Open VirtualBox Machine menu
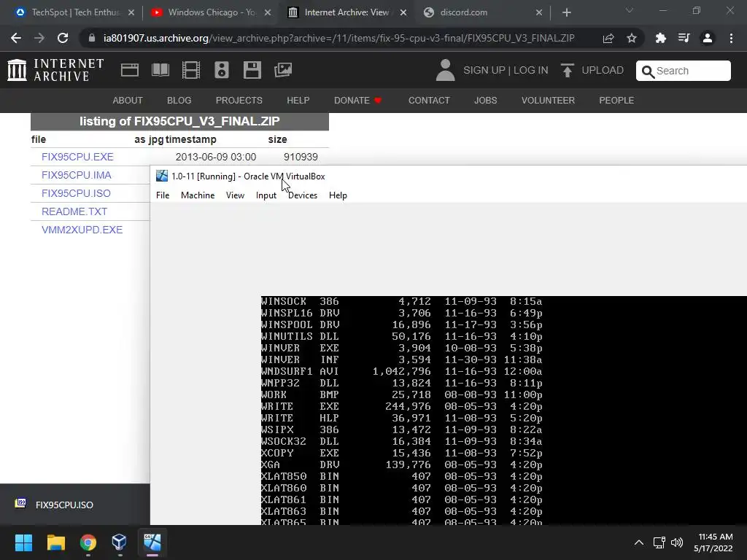747x560 pixels. pos(198,195)
